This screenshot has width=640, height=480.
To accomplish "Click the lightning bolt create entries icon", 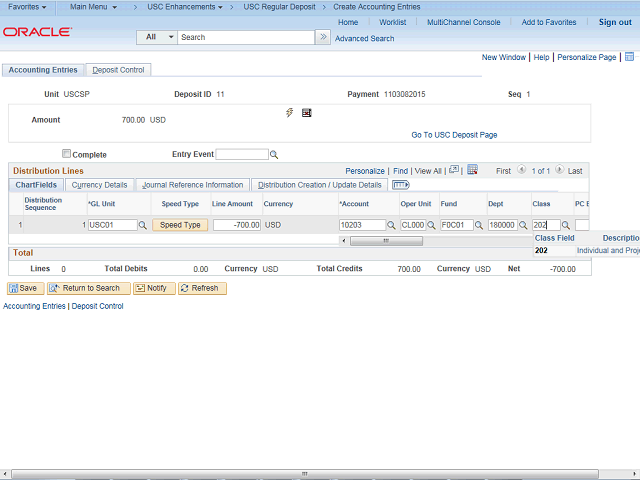I will coord(289,113).
